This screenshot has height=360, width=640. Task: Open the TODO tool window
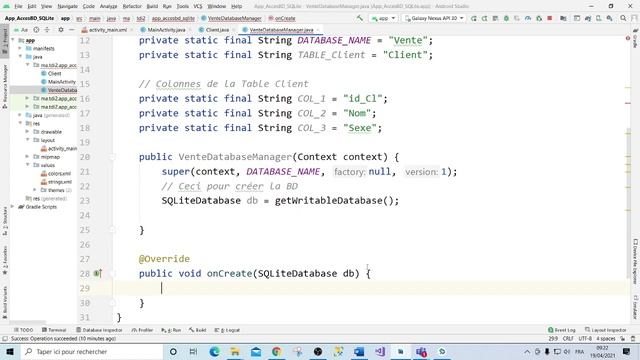pos(23,330)
